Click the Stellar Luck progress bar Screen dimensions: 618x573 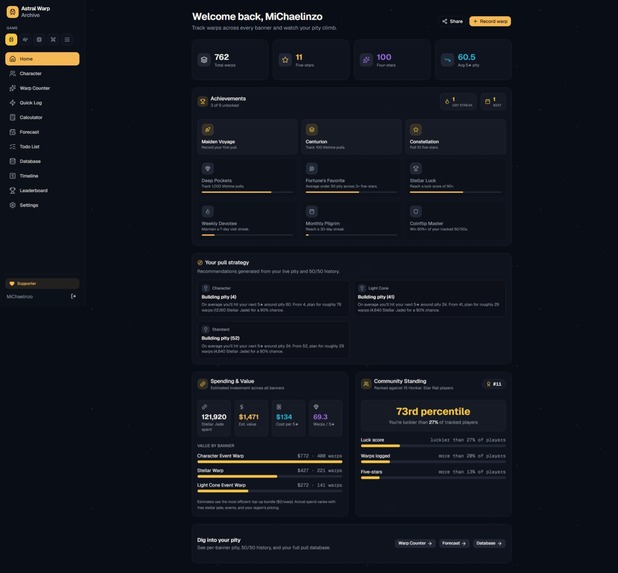(x=456, y=192)
